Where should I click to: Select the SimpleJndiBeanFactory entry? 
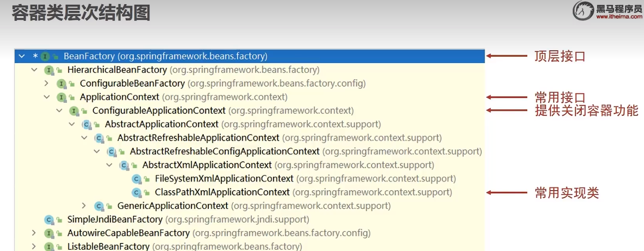[x=115, y=220]
